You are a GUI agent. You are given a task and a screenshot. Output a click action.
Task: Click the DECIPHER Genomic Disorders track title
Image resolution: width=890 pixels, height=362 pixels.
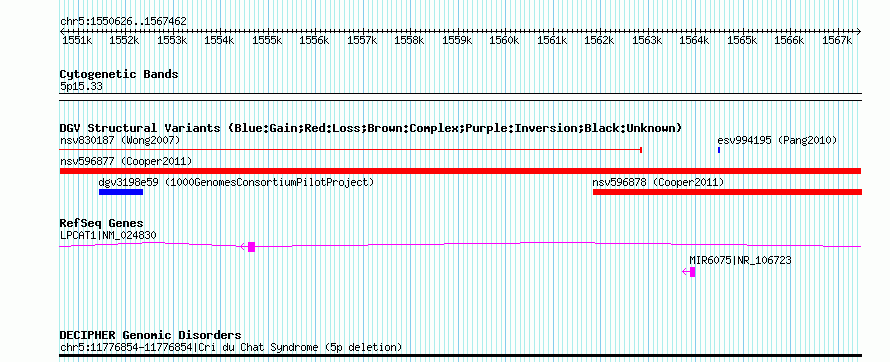point(150,335)
